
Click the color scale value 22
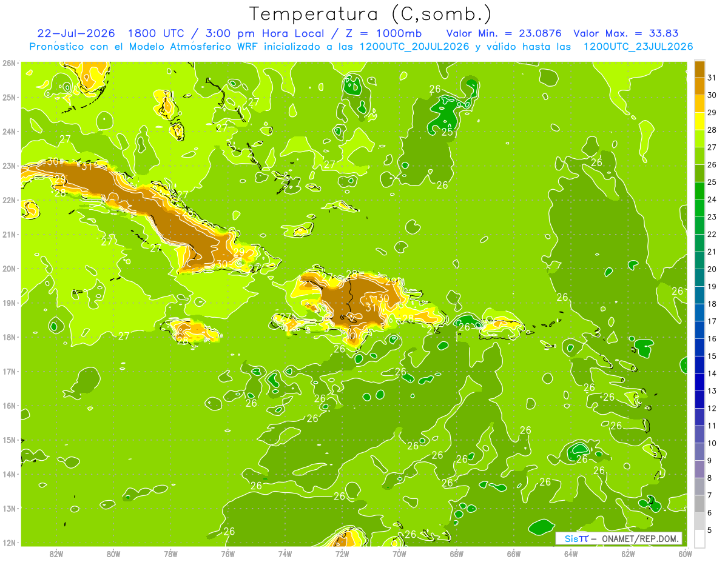coord(712,235)
